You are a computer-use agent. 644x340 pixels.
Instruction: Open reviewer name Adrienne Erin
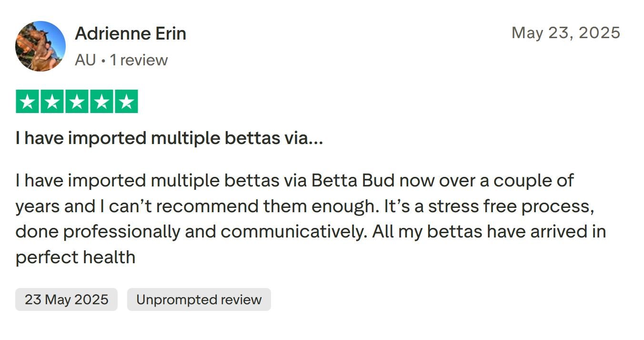coord(131,33)
